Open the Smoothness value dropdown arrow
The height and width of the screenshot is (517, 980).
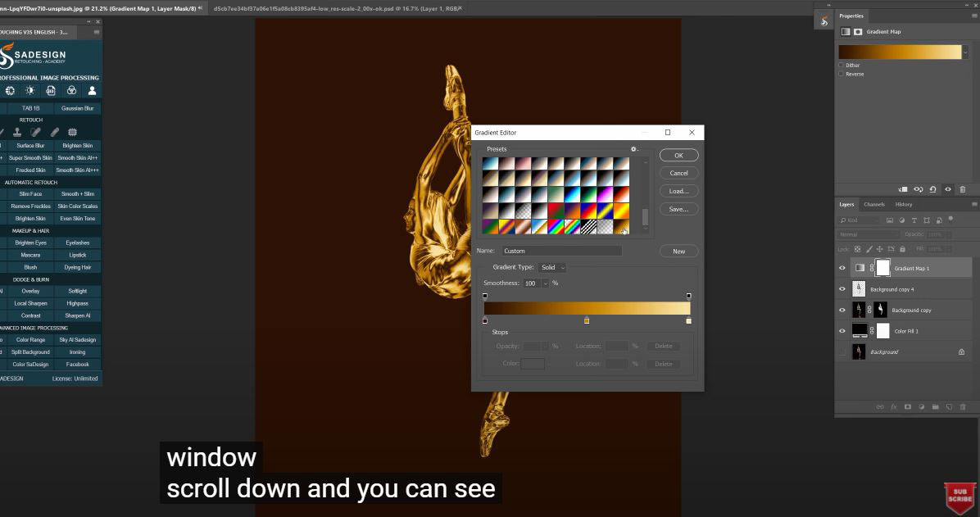click(x=545, y=283)
